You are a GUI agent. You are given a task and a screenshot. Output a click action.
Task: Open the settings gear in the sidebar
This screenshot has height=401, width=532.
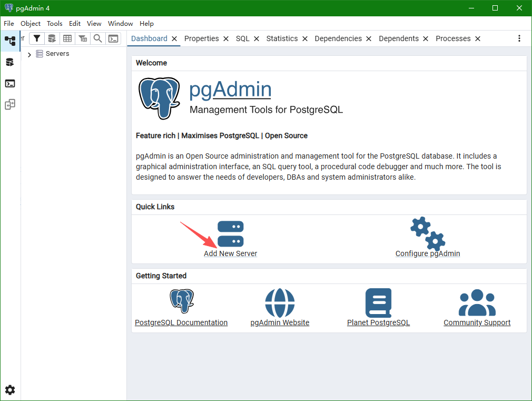click(10, 390)
